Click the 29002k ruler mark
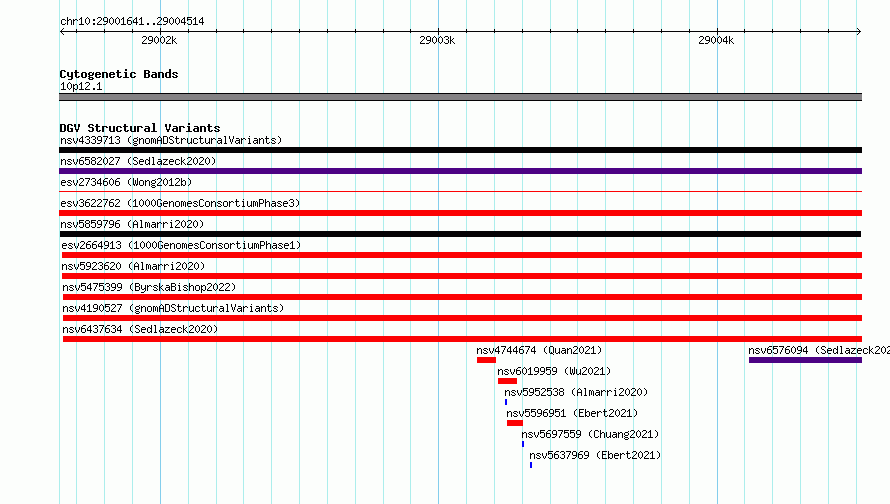The height and width of the screenshot is (504, 890). [159, 40]
